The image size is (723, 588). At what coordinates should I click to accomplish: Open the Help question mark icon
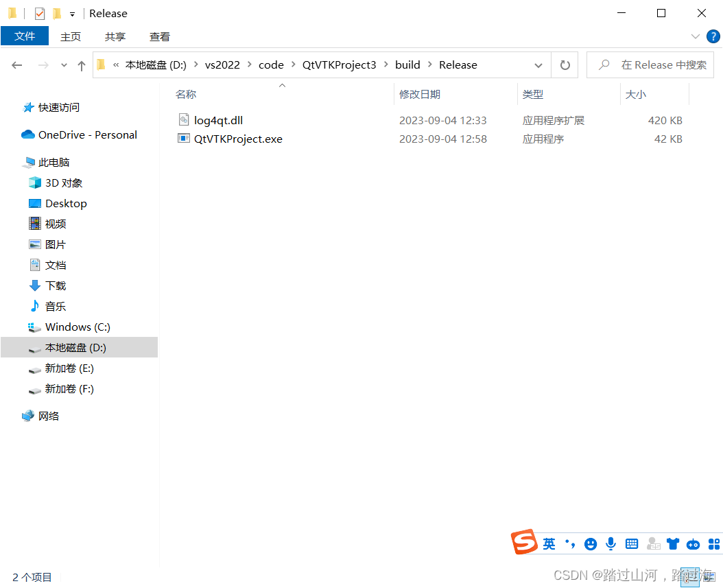coord(713,36)
